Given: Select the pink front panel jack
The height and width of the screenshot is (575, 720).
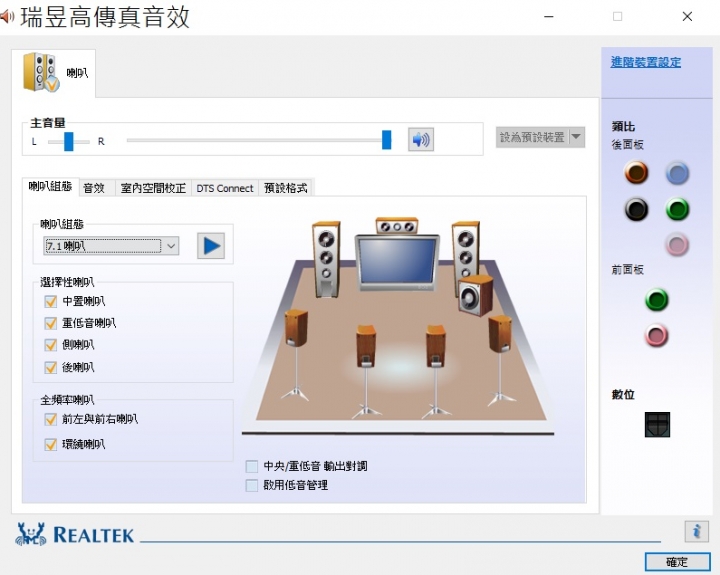Looking at the screenshot, I should pyautogui.click(x=657, y=335).
